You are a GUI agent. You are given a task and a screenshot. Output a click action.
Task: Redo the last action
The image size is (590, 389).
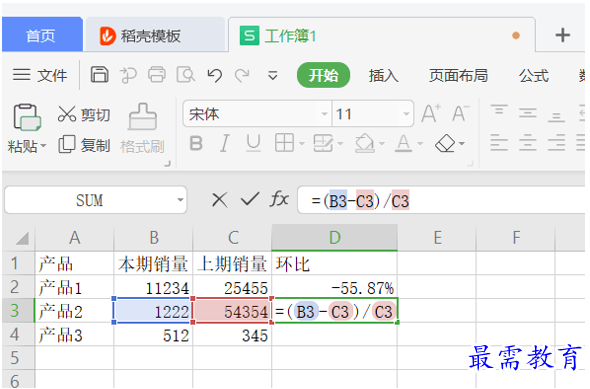pos(242,75)
